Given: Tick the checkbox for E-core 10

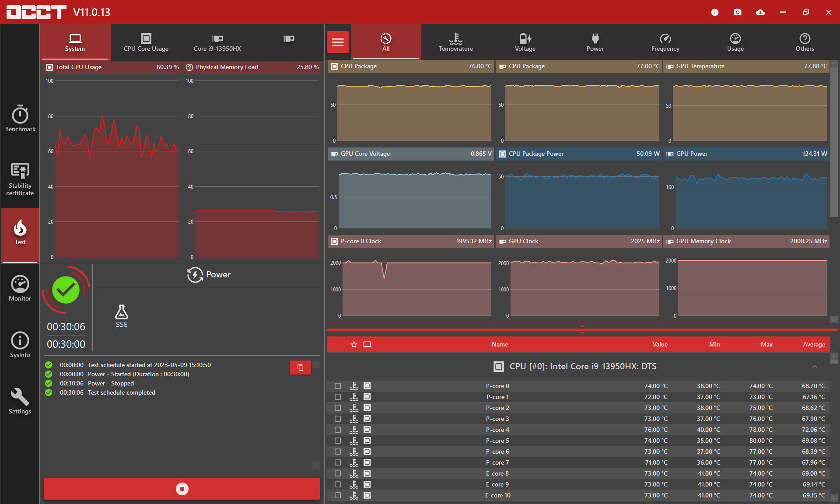Looking at the screenshot, I should click(x=338, y=495).
